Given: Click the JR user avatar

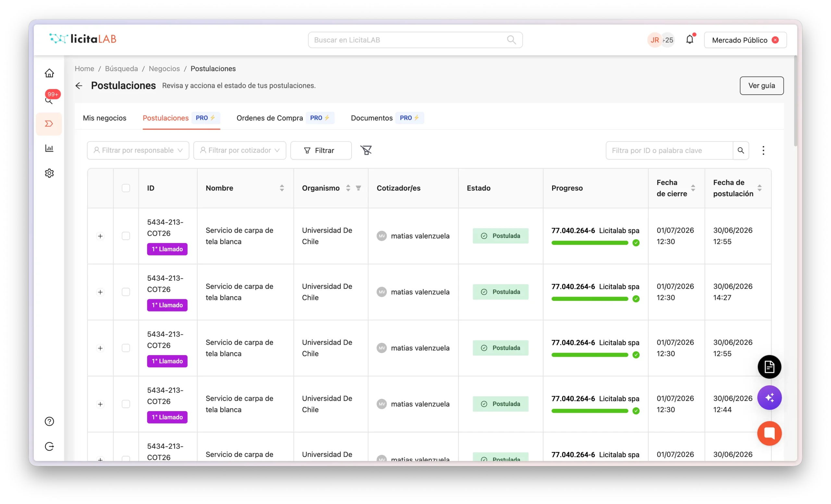Looking at the screenshot, I should [655, 40].
